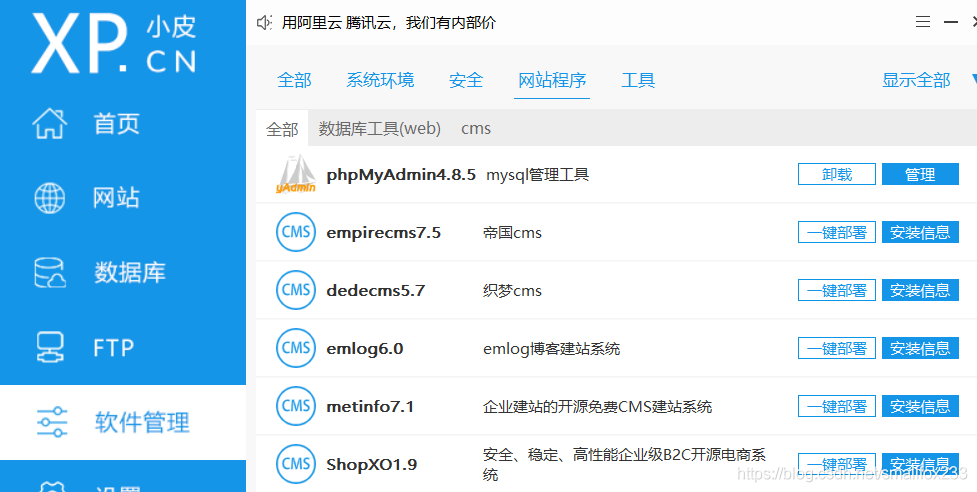Click 安装信息 for emlog6.0
The width and height of the screenshot is (977, 492).
pos(920,348)
